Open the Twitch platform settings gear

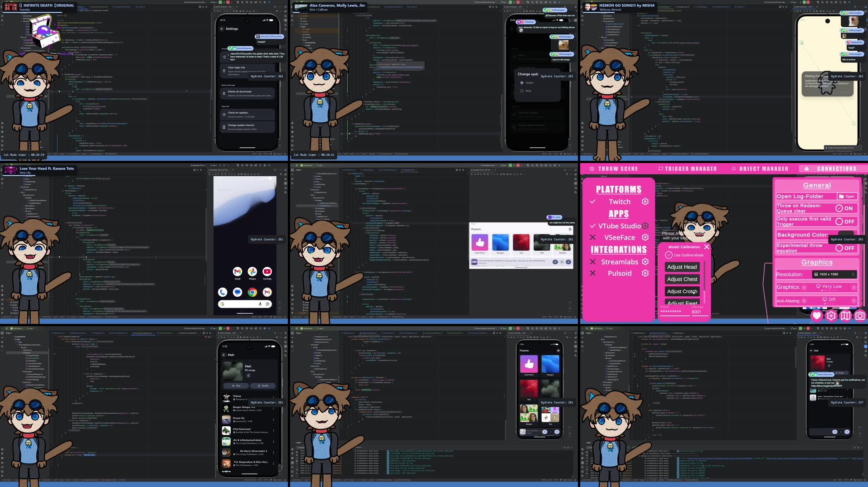[x=645, y=202]
